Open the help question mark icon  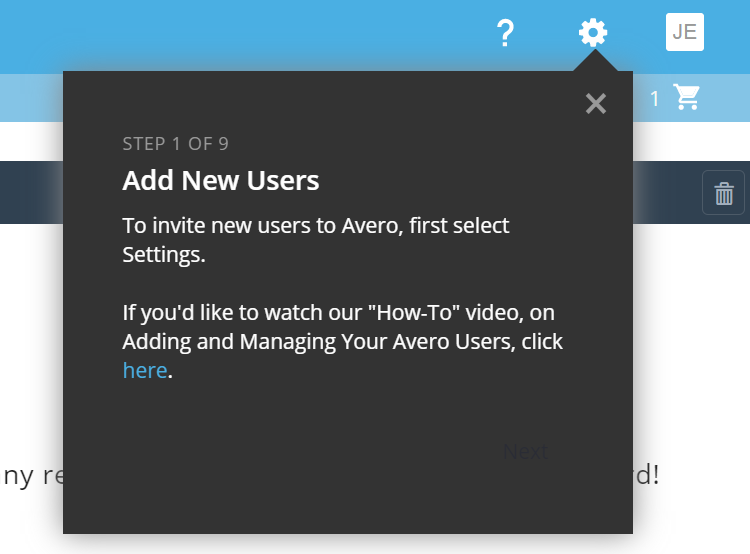pyautogui.click(x=505, y=34)
